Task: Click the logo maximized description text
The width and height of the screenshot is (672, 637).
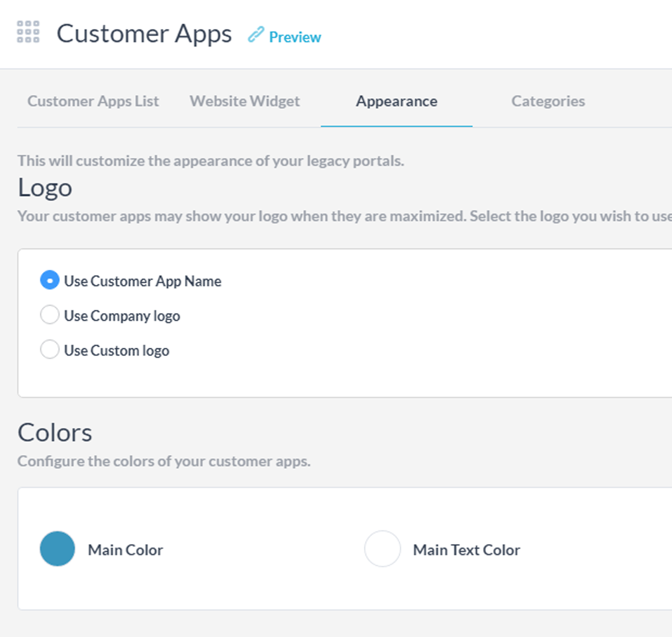Action: click(x=344, y=216)
